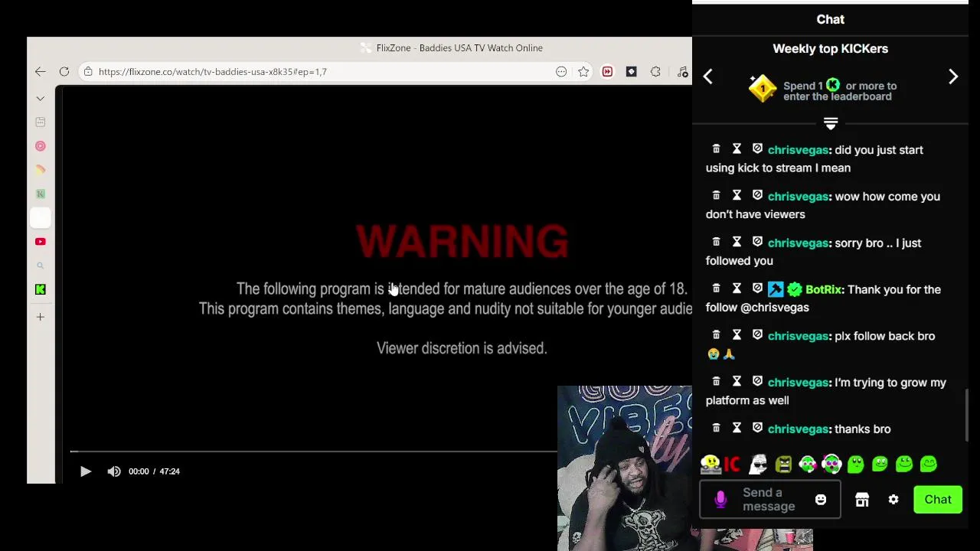Timeout user on 'wow how come' message
Viewport: 980px width, 551px height.
point(737,196)
